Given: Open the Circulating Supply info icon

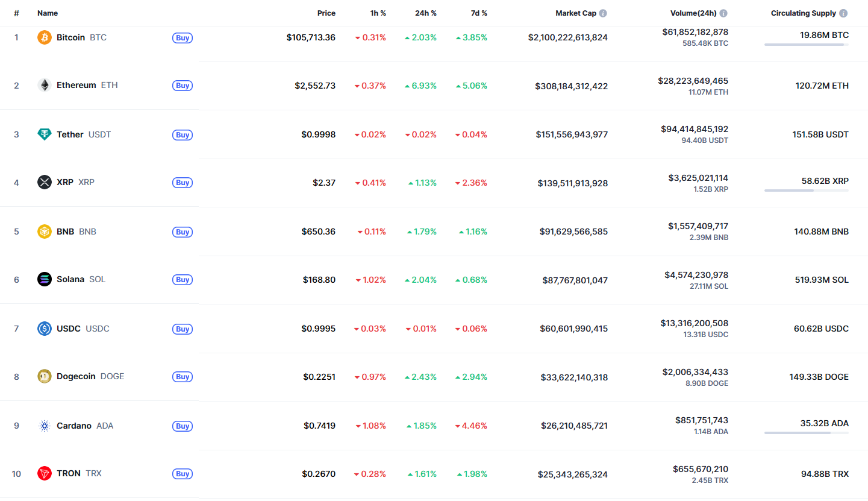Looking at the screenshot, I should [843, 13].
